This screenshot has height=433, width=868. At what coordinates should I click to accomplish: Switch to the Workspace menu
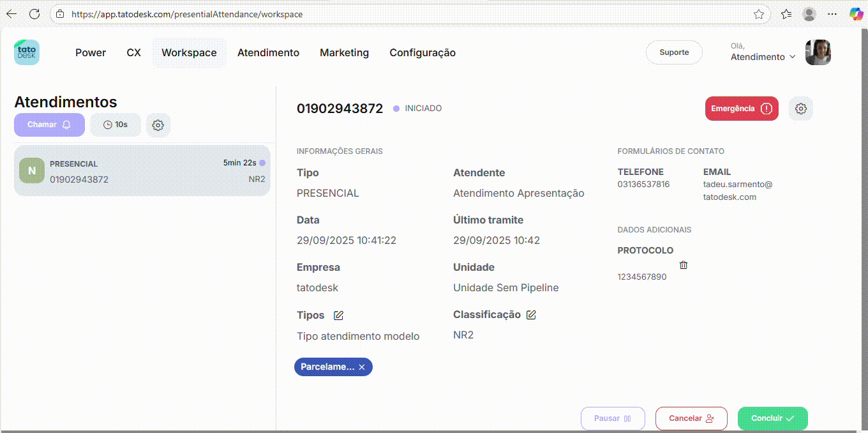pos(189,53)
